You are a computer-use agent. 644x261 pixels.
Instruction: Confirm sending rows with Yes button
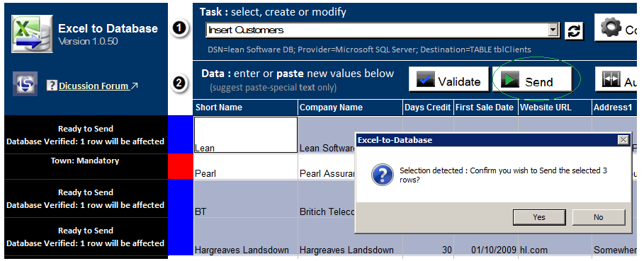(x=539, y=217)
